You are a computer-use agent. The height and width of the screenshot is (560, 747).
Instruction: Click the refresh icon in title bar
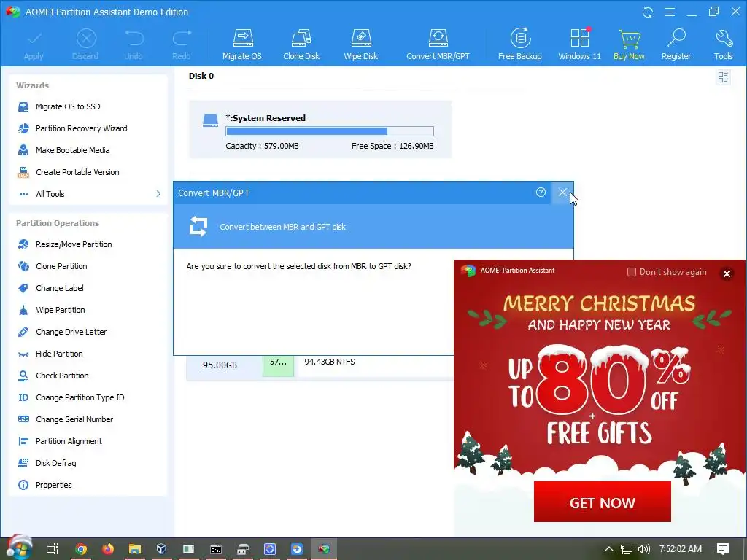[x=648, y=12]
